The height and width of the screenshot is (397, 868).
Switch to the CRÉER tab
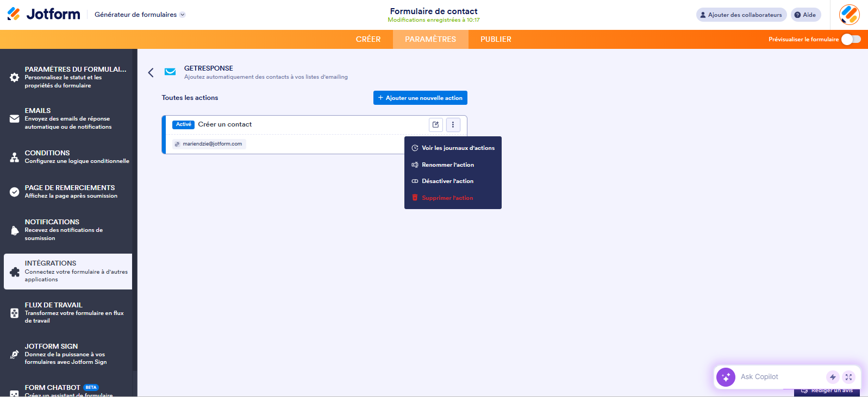click(x=368, y=39)
